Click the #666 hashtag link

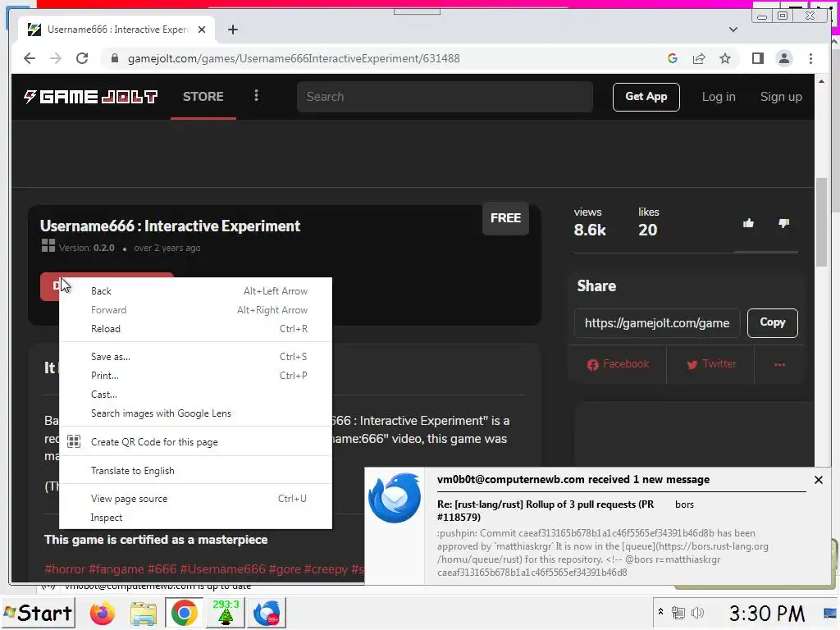(162, 569)
